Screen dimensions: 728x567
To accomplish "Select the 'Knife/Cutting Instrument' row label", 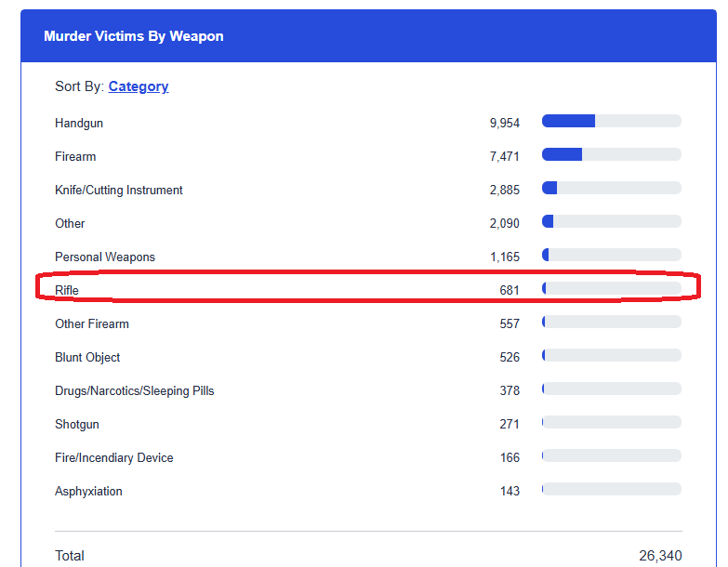I will point(119,191).
